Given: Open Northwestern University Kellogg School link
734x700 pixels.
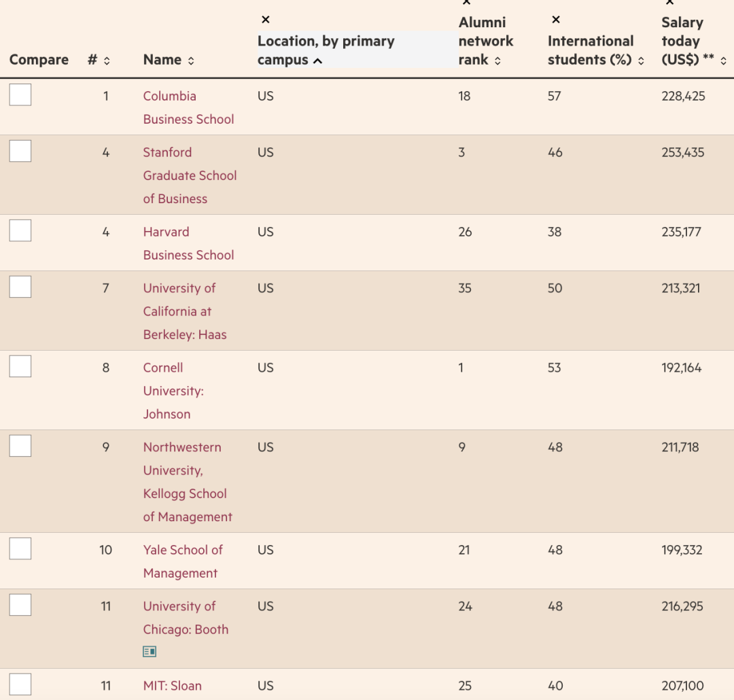Looking at the screenshot, I should (187, 482).
